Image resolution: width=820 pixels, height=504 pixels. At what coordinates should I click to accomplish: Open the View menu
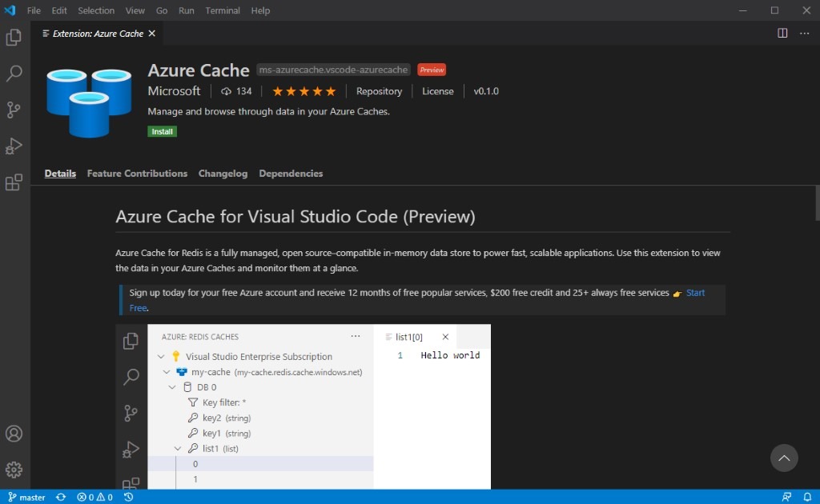coord(135,10)
